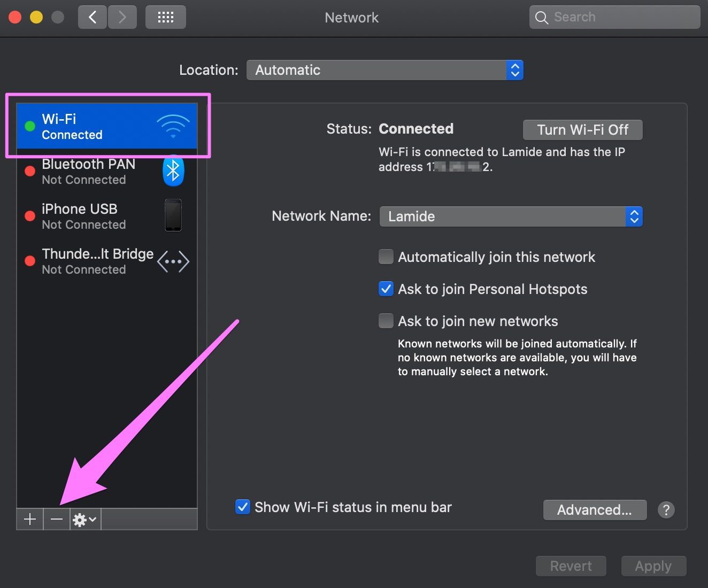
Task: Uncheck Ask to join Personal Hotspots
Action: click(386, 289)
